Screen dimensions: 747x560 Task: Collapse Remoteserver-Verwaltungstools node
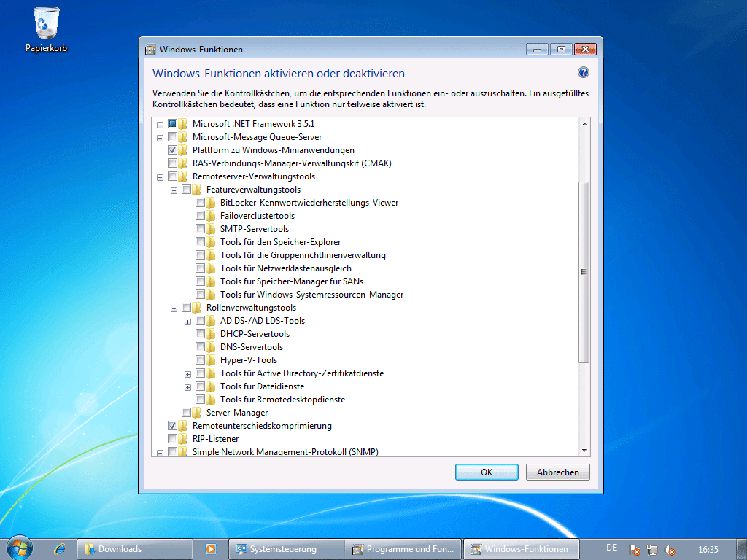(160, 177)
